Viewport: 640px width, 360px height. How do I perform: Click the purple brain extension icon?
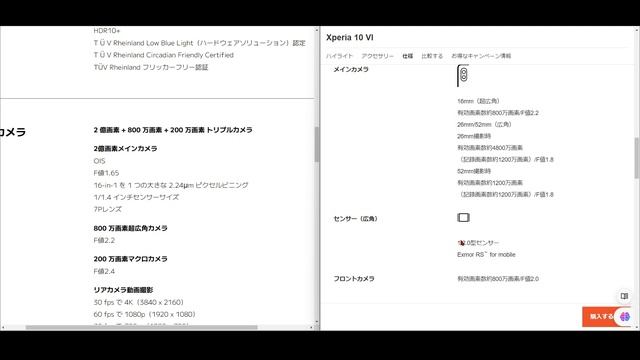click(x=624, y=317)
